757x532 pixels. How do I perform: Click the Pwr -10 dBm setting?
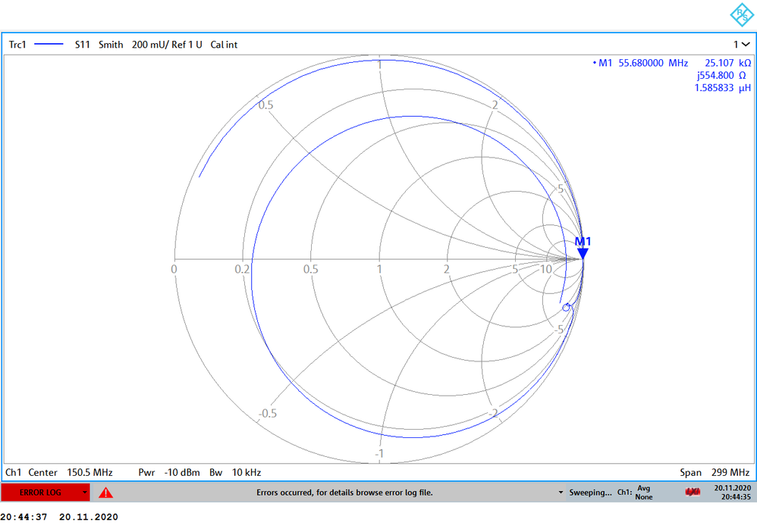(169, 472)
